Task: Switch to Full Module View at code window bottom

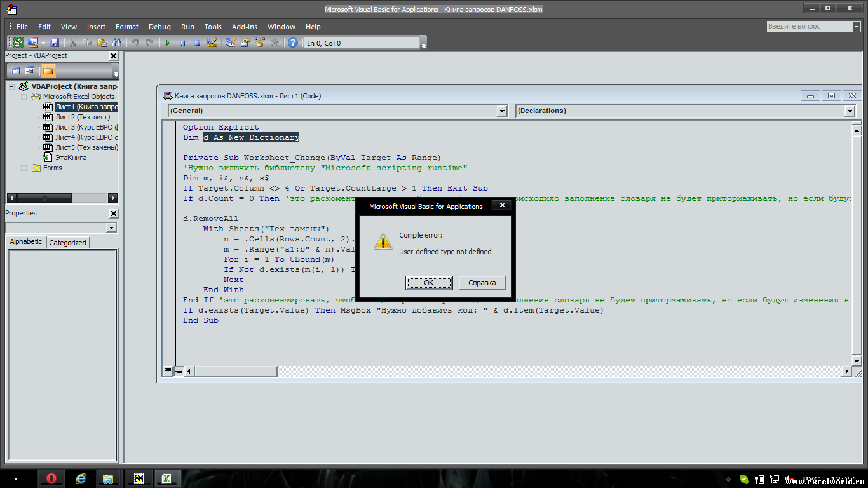Action: (x=179, y=370)
